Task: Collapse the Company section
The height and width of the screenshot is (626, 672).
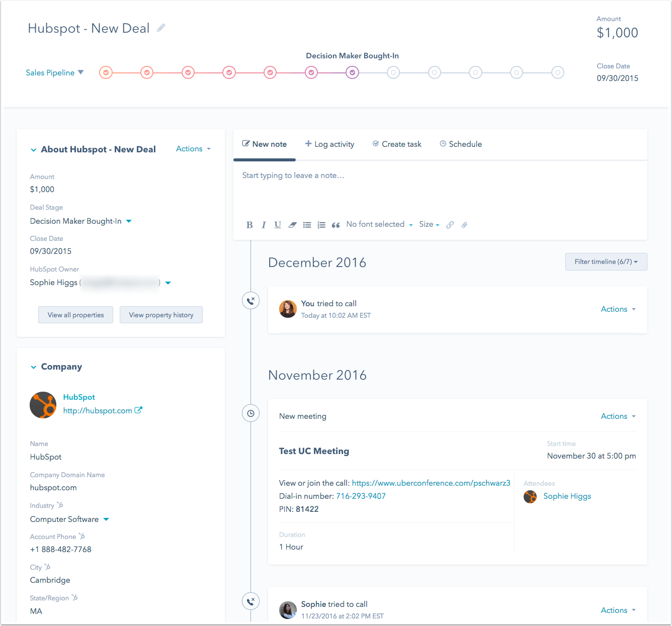Action: pyautogui.click(x=33, y=367)
